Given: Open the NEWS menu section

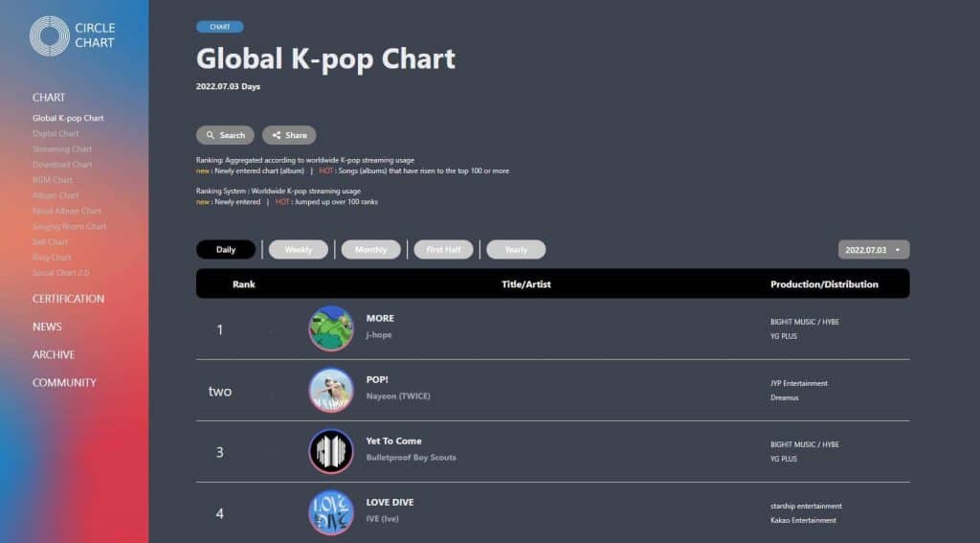Looking at the screenshot, I should [47, 327].
